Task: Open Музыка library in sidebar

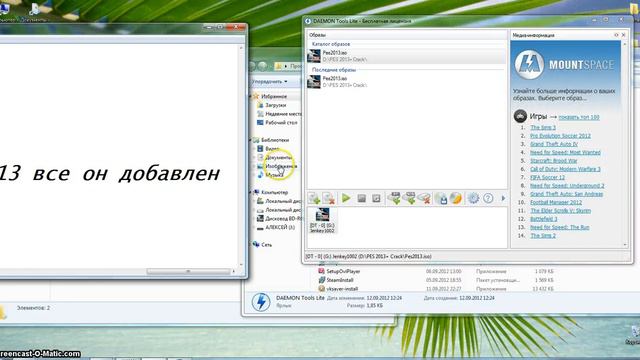Action: tap(270, 175)
